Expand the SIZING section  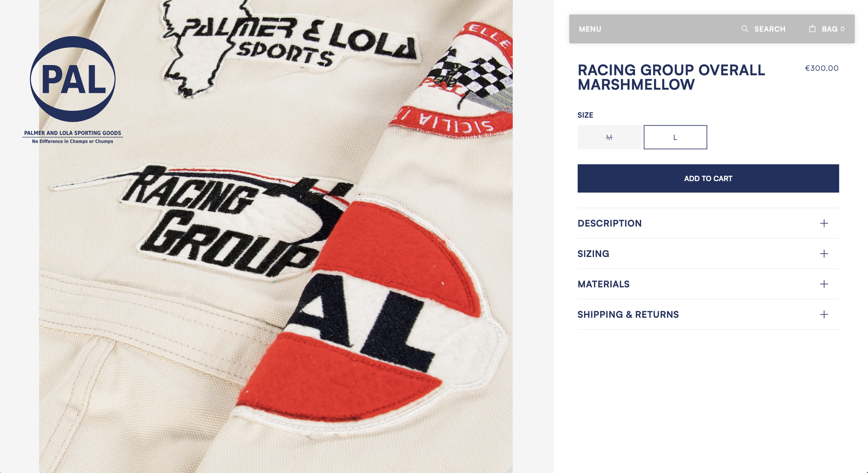[x=708, y=254]
